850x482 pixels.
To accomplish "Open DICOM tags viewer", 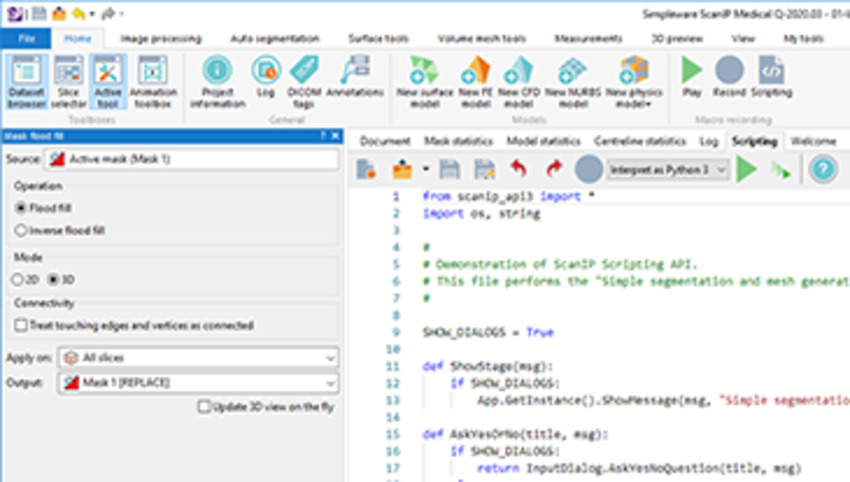I will point(304,80).
